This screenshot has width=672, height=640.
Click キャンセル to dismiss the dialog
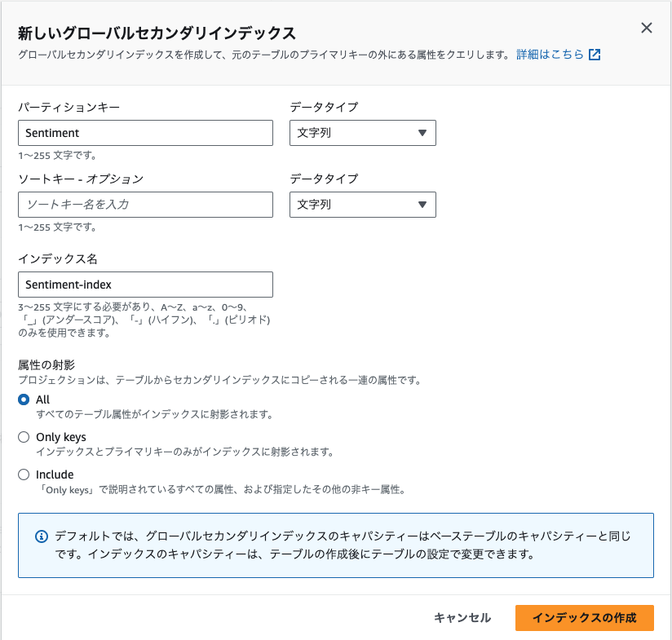pyautogui.click(x=461, y=618)
